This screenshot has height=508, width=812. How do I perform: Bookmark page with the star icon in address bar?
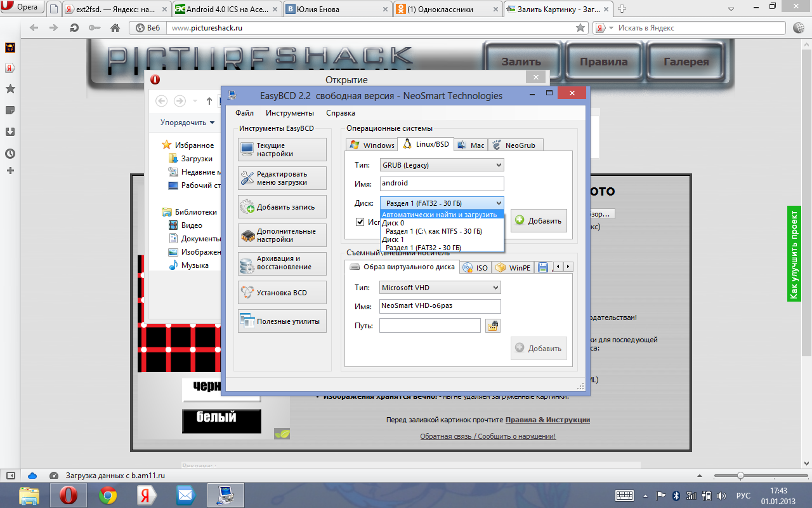(x=580, y=28)
